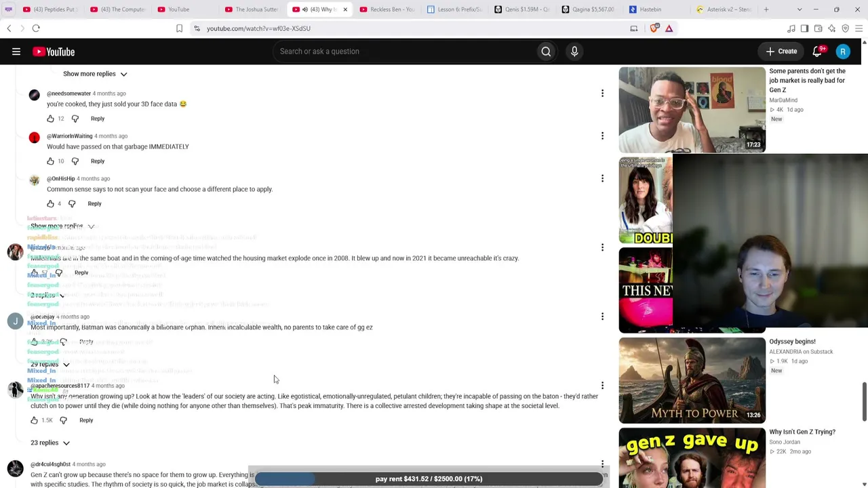Switch to the Asterisk v2 tab
The height and width of the screenshot is (488, 868).
click(x=724, y=9)
